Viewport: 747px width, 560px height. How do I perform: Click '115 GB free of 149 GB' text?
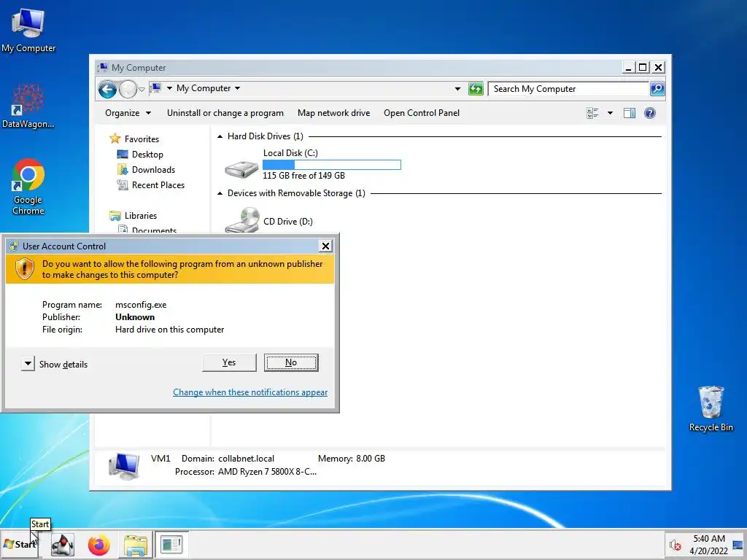(x=303, y=176)
